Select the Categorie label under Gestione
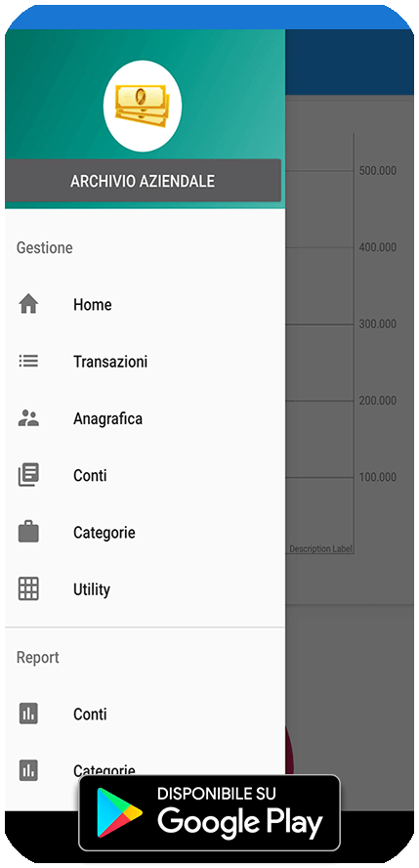Viewport: 419px width, 868px height. click(x=105, y=533)
